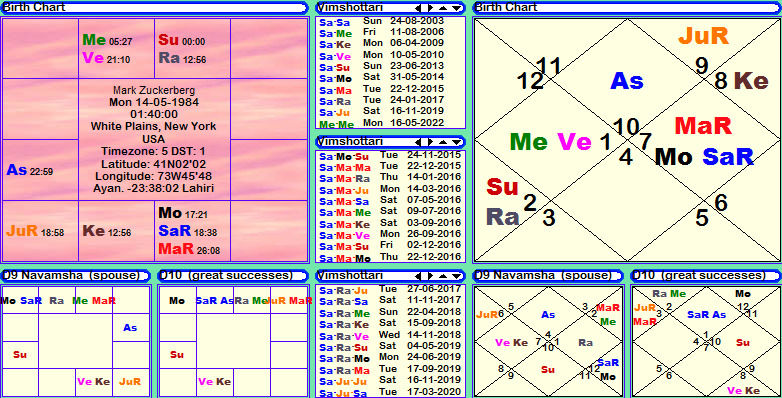Click Su 00:00 in the square birth chart
This screenshot has width=782, height=398.
coord(182,40)
